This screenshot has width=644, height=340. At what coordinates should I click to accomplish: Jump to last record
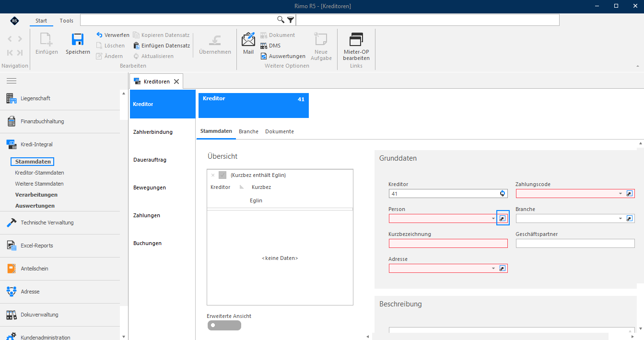pos(20,53)
